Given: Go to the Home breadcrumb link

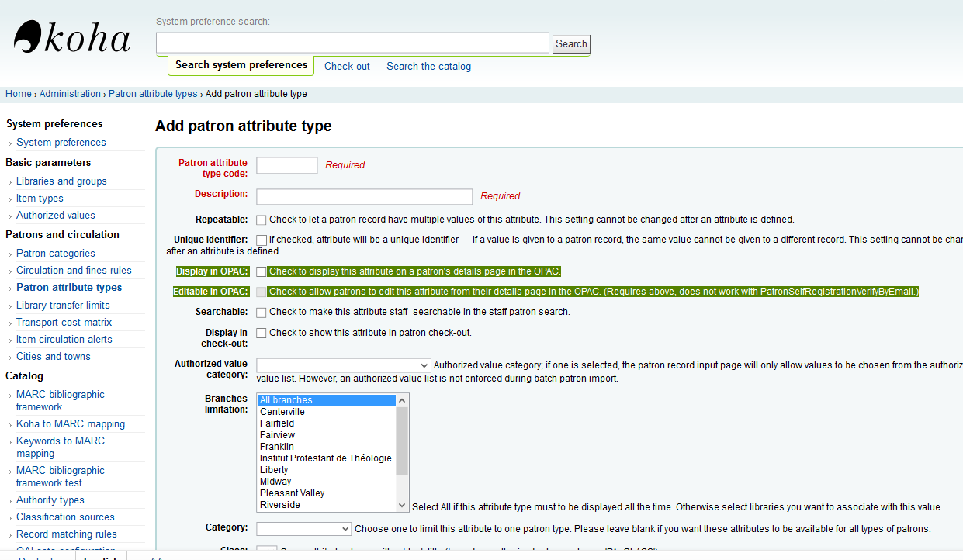Looking at the screenshot, I should [19, 94].
